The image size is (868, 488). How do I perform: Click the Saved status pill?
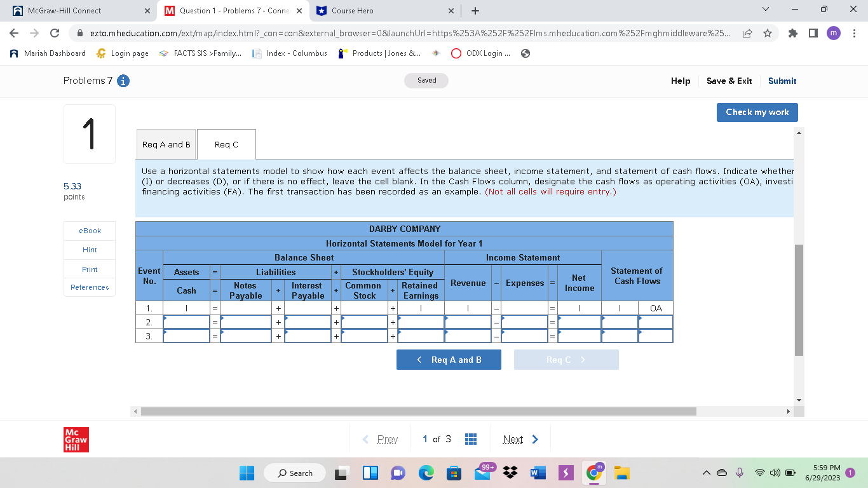click(x=426, y=81)
